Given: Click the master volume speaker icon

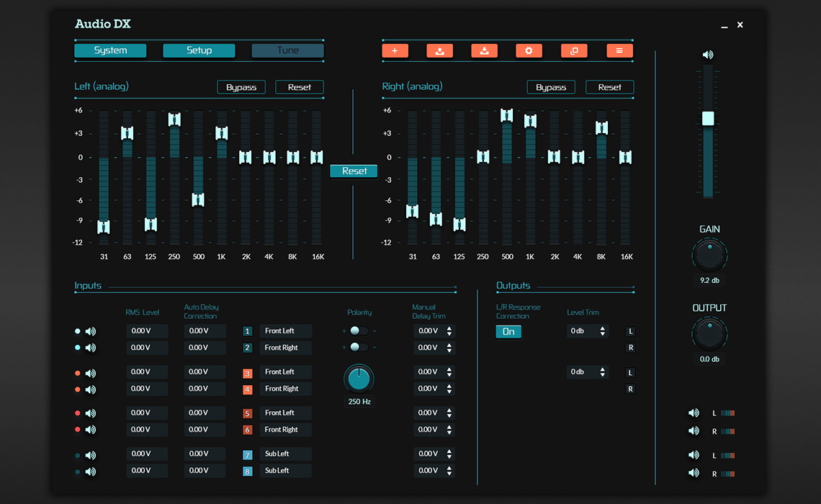Looking at the screenshot, I should coord(706,53).
